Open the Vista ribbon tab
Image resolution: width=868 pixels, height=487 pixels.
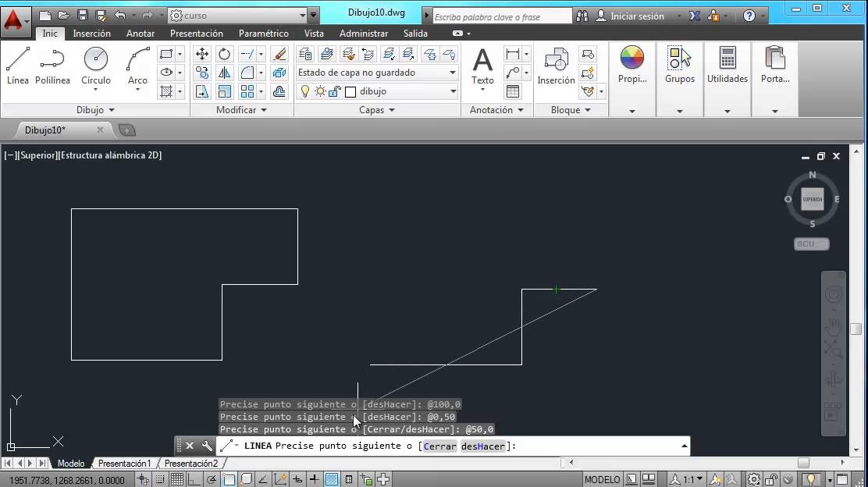coord(314,34)
